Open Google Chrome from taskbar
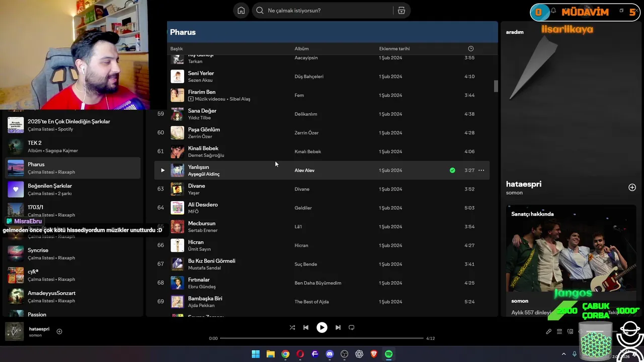The image size is (644, 362). (285, 354)
